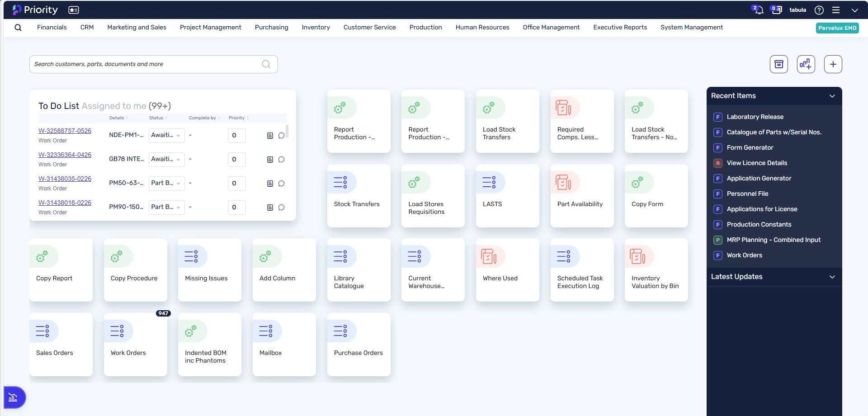This screenshot has width=868, height=416.
Task: Open notes icon for W-32588757-0526
Action: tap(270, 136)
